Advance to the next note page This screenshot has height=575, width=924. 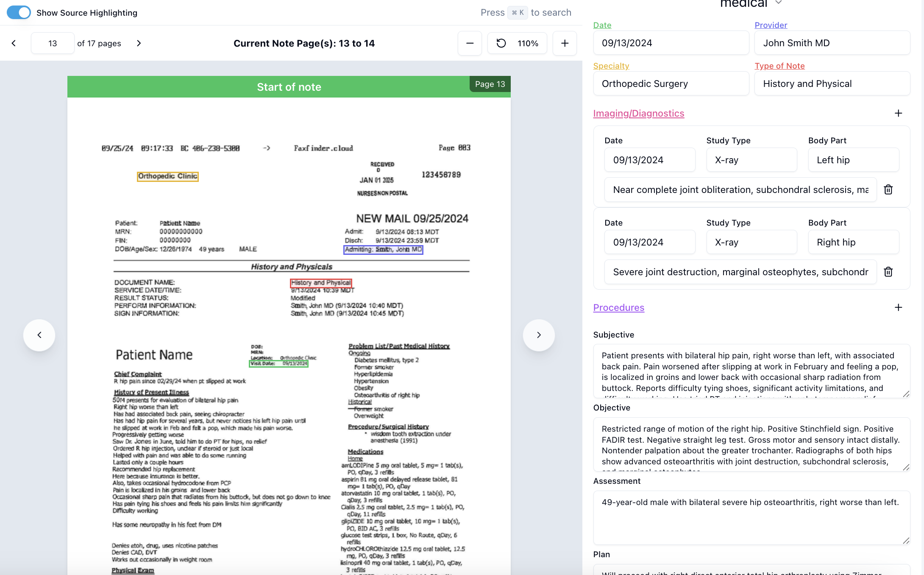tap(139, 43)
